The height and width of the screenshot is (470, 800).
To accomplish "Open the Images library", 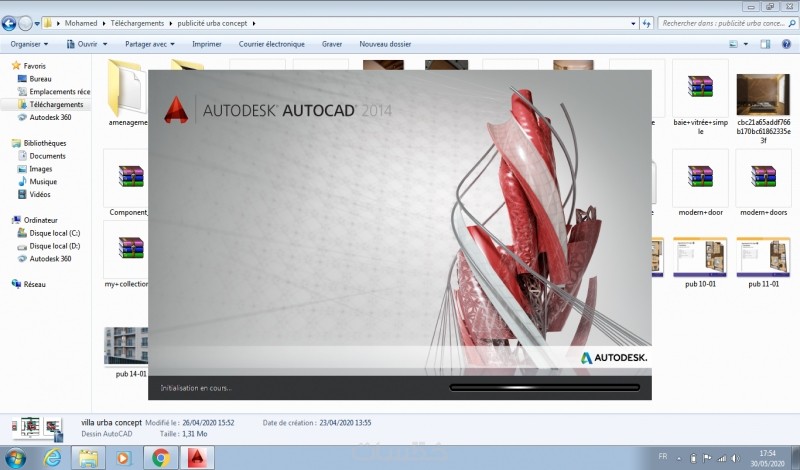I will (x=35, y=169).
